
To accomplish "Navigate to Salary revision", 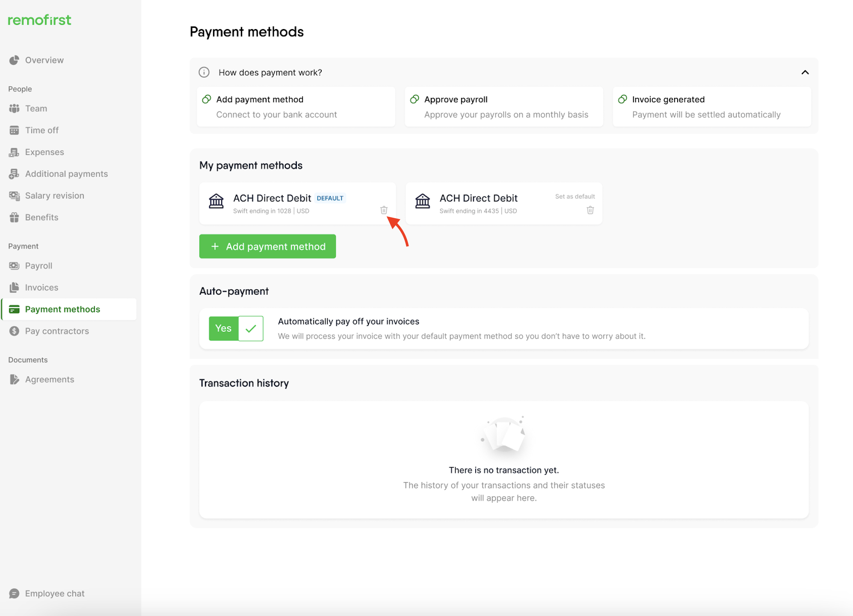I will point(54,195).
